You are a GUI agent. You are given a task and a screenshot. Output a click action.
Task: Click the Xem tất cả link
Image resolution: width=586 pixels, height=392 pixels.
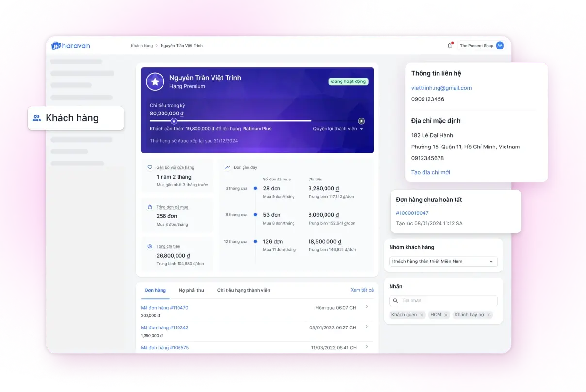[362, 290]
